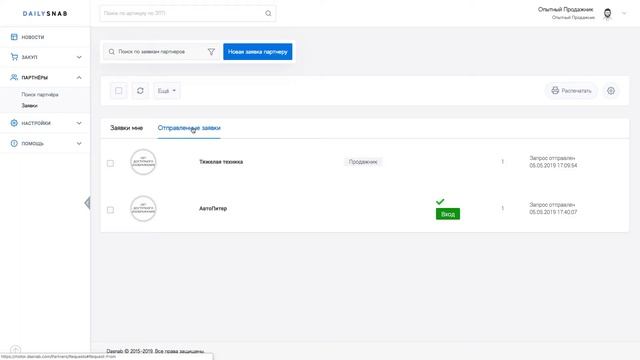Toggle the select-all checkbox in toolbar
Viewport: 640px width, 360px height.
118,91
